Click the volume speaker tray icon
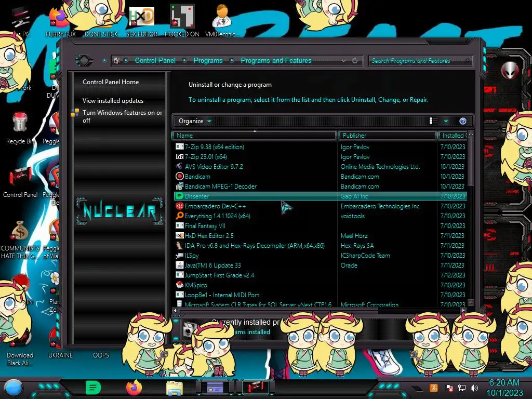 pos(474,388)
